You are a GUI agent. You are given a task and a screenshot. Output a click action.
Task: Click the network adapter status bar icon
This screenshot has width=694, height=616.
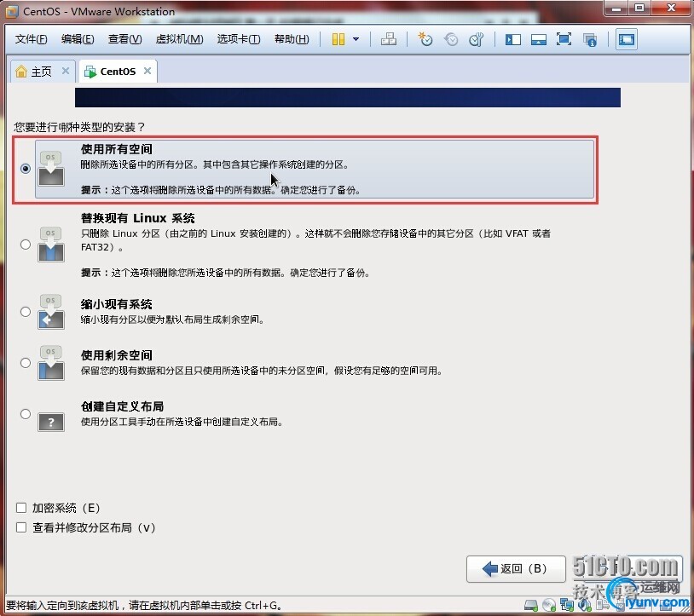click(566, 605)
